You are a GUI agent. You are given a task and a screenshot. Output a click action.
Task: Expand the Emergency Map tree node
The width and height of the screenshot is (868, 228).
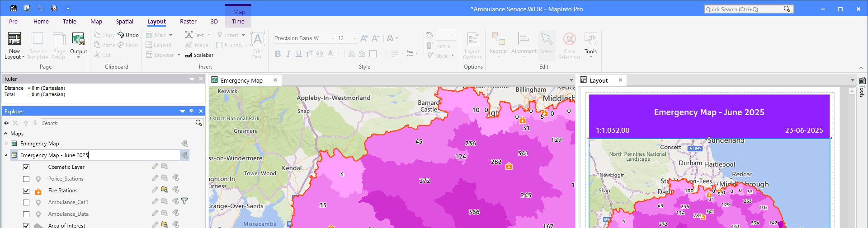6,144
